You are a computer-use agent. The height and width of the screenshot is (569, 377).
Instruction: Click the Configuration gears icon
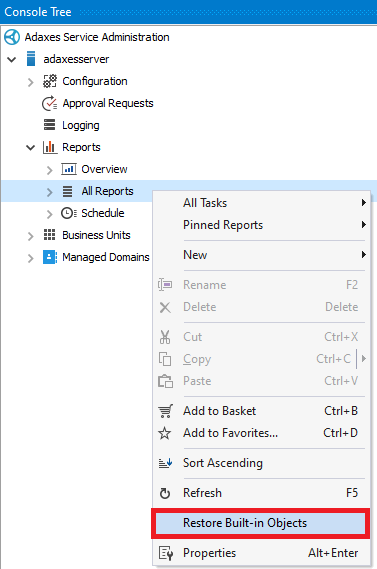pos(50,81)
